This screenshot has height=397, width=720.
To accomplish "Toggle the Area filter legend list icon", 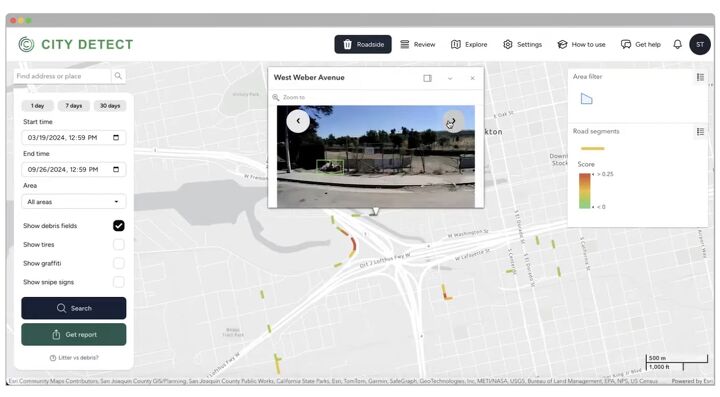I will tap(700, 77).
